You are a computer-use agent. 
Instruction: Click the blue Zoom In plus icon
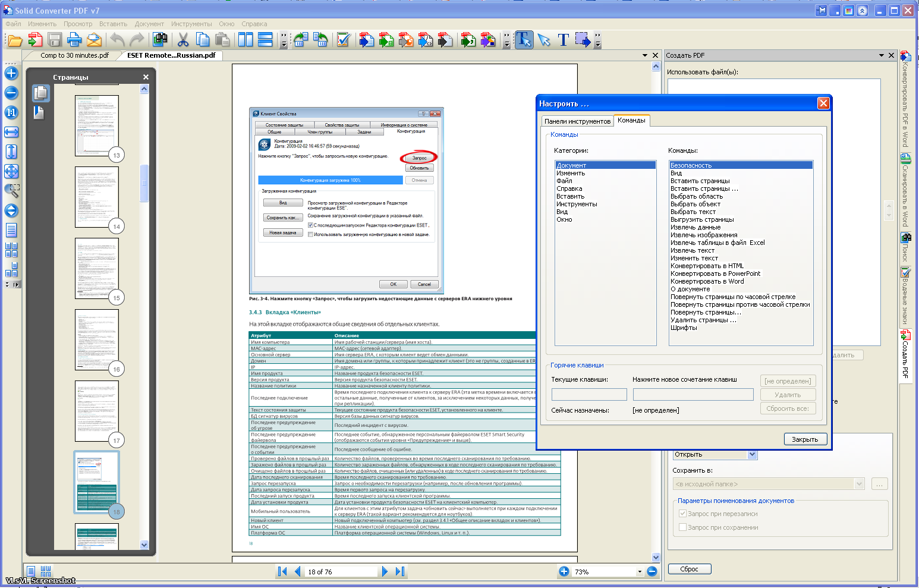click(x=11, y=73)
